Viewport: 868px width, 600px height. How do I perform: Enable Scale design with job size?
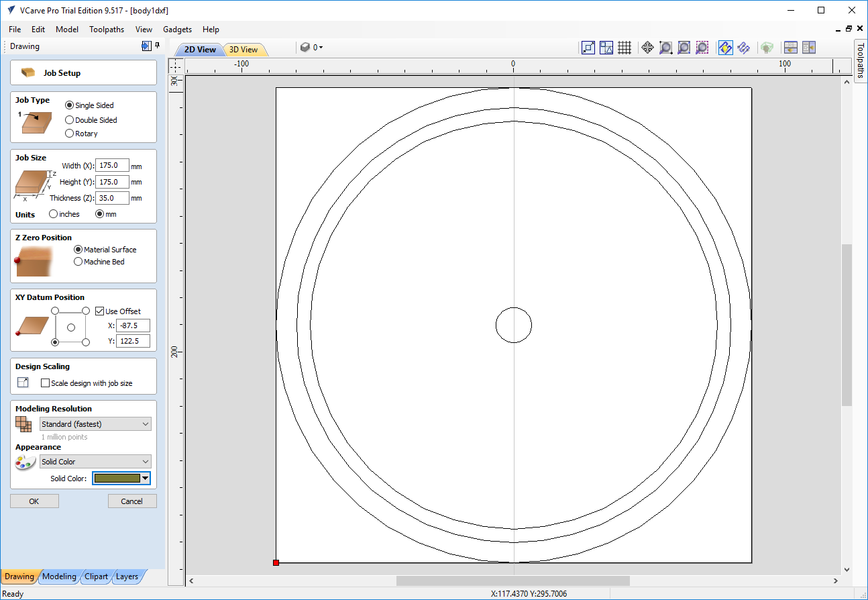[46, 383]
